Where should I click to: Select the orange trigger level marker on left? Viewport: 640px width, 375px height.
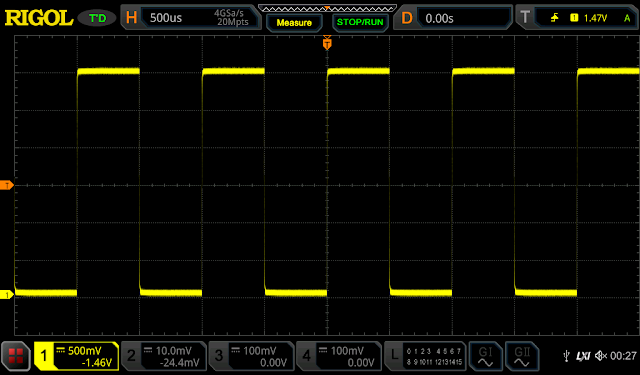coord(7,185)
